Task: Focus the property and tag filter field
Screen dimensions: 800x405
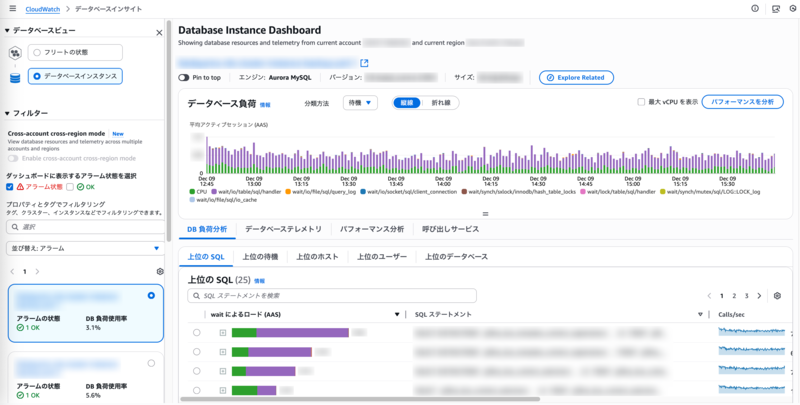Action: [x=85, y=226]
